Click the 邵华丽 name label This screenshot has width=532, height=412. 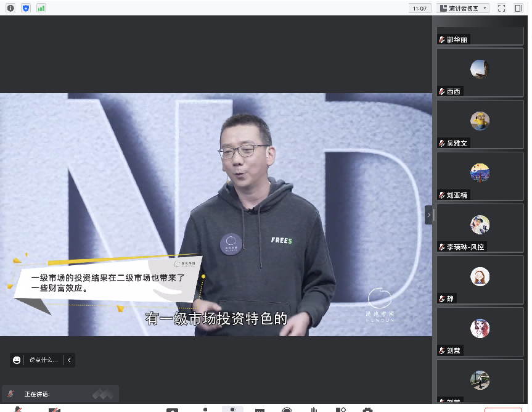[x=457, y=39]
